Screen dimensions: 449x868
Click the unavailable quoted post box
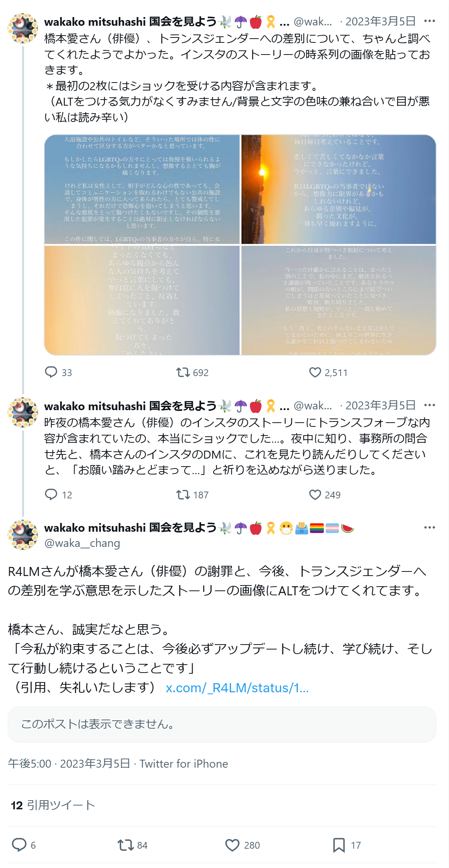(222, 724)
